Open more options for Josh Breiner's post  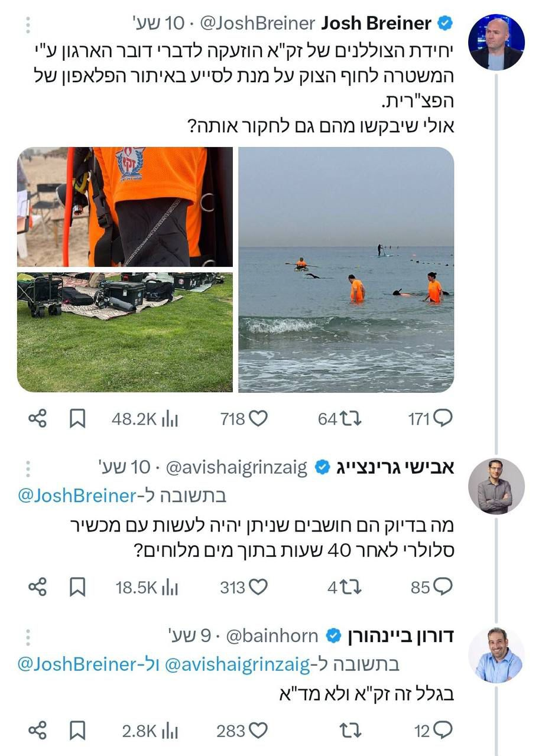(x=28, y=24)
